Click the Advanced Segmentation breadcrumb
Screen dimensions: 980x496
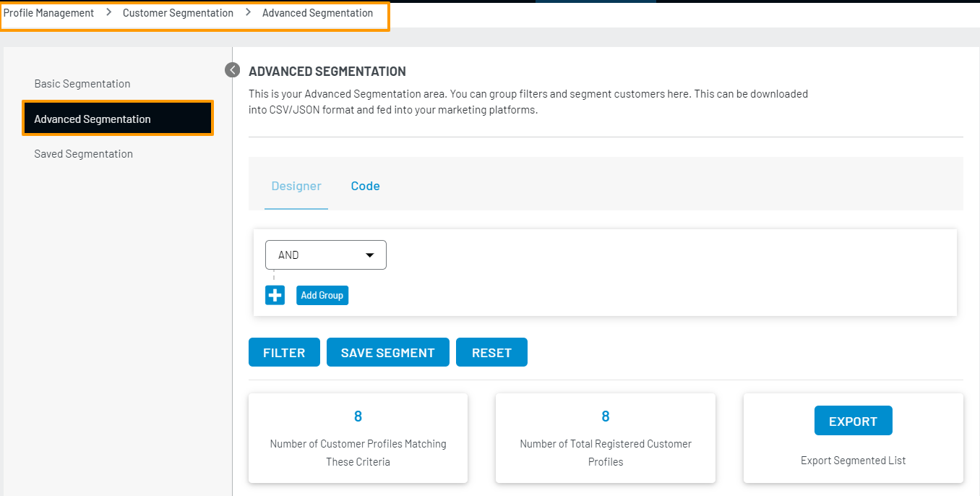point(317,13)
